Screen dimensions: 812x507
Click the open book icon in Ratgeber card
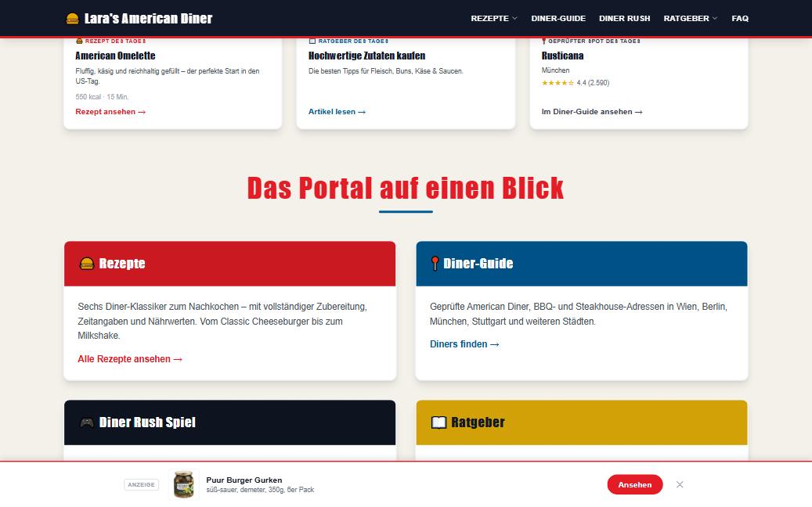[438, 422]
